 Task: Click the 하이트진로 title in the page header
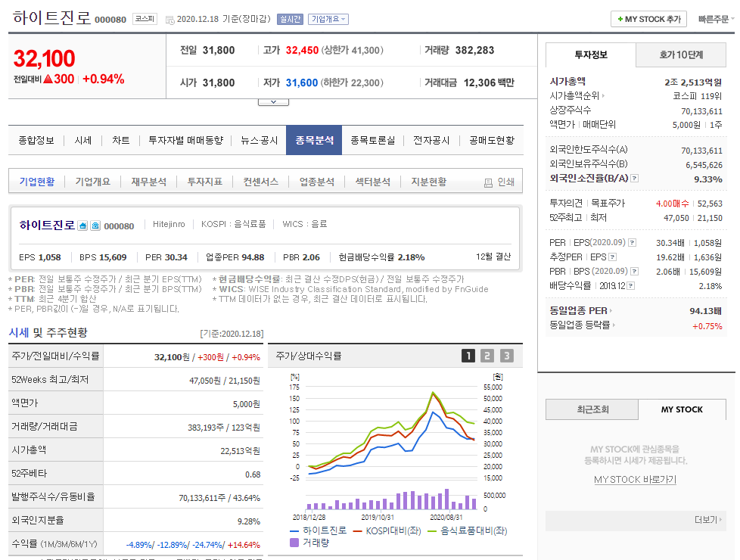pos(51,18)
